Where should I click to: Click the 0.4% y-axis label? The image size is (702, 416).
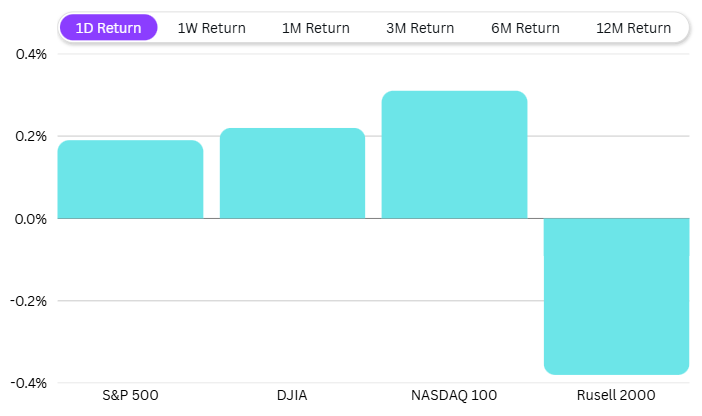(x=31, y=53)
